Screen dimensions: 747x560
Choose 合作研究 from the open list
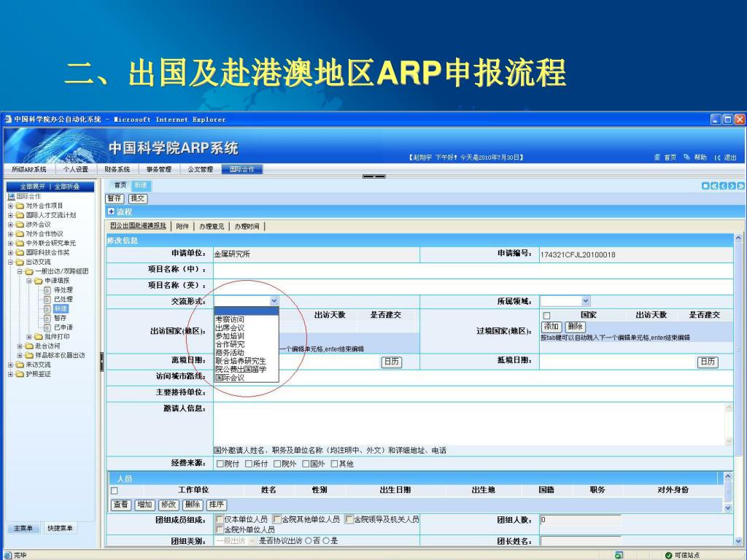[230, 344]
